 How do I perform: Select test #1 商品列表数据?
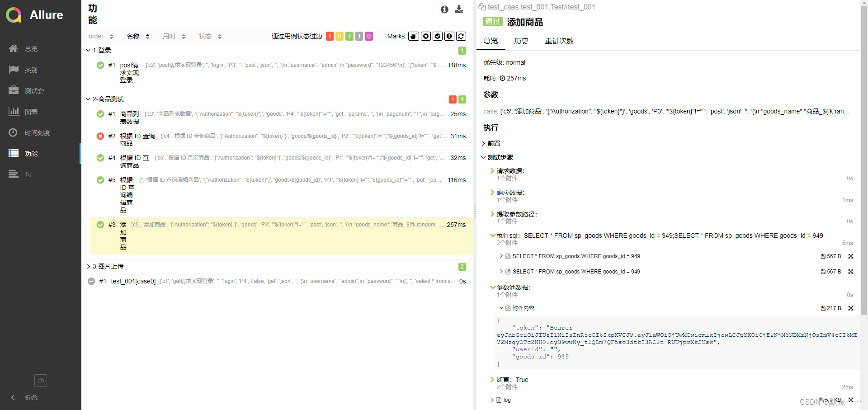(282, 118)
